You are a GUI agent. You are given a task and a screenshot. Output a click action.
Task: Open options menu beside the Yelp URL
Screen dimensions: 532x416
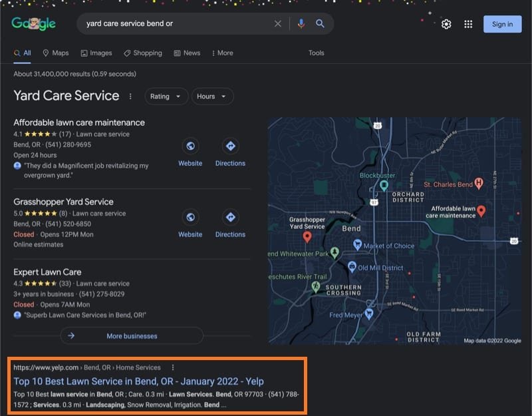coord(173,367)
